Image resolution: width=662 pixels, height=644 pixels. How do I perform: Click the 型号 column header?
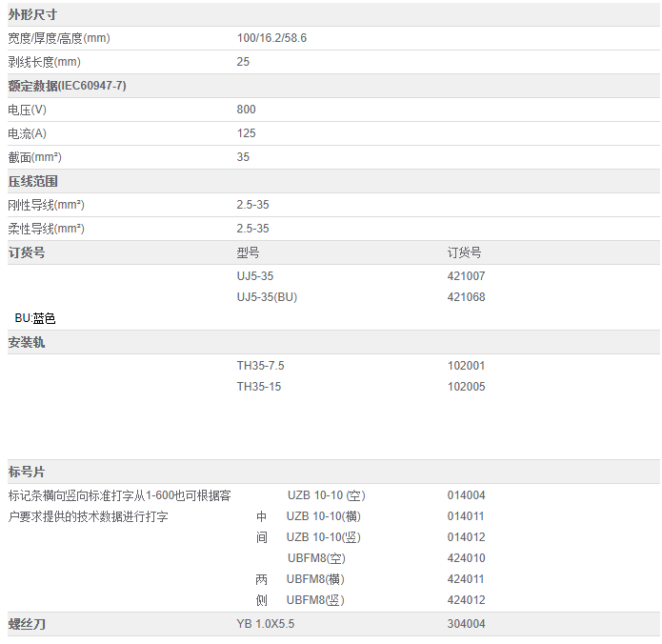(248, 253)
